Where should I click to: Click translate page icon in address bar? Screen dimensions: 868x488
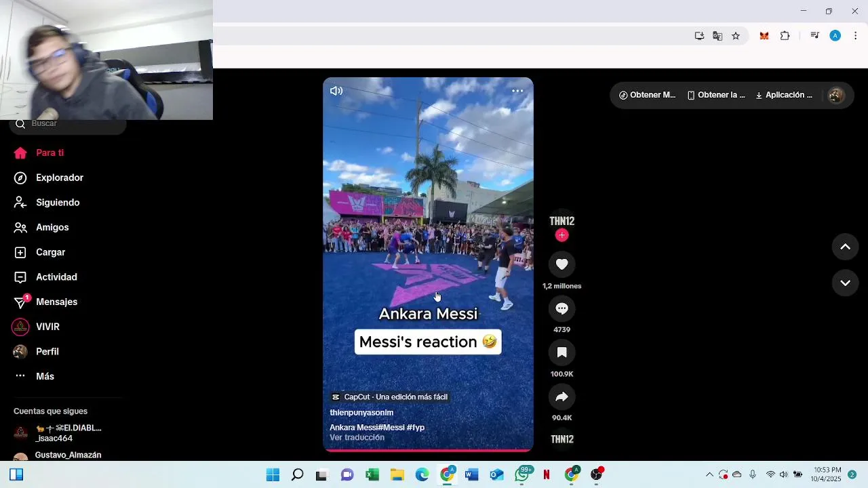tap(717, 36)
